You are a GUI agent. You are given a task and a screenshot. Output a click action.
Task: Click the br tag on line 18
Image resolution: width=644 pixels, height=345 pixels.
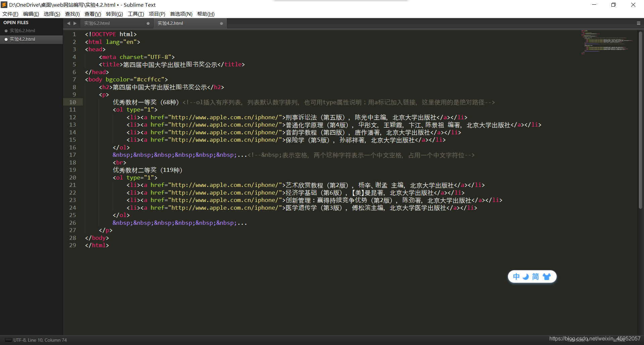coord(119,162)
